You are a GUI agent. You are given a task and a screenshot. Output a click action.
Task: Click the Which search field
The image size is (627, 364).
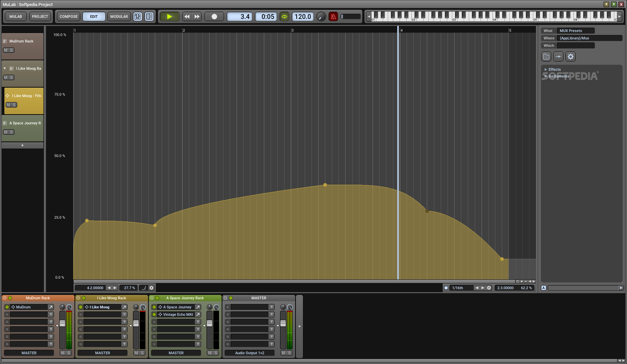tap(576, 45)
